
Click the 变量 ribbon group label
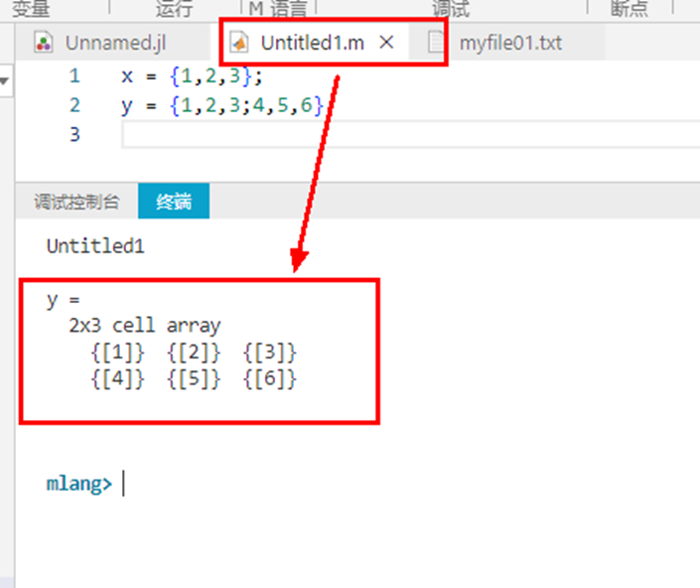click(31, 9)
